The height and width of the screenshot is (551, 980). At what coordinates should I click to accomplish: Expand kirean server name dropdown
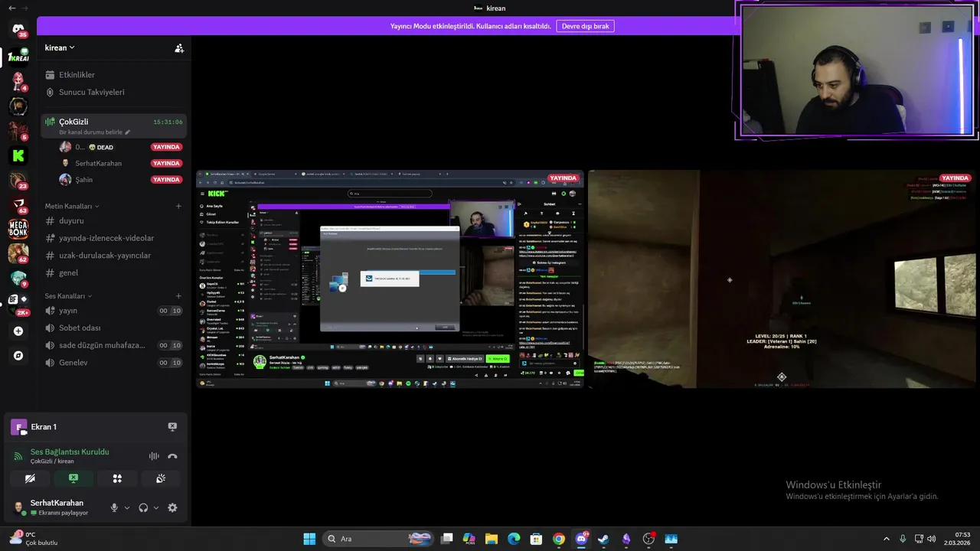point(60,47)
